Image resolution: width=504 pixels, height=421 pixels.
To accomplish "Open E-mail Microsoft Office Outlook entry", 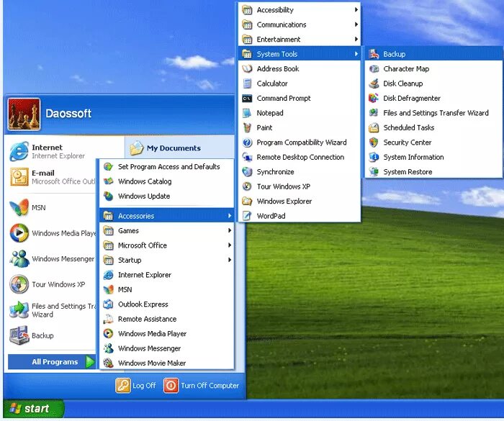I will 52,177.
